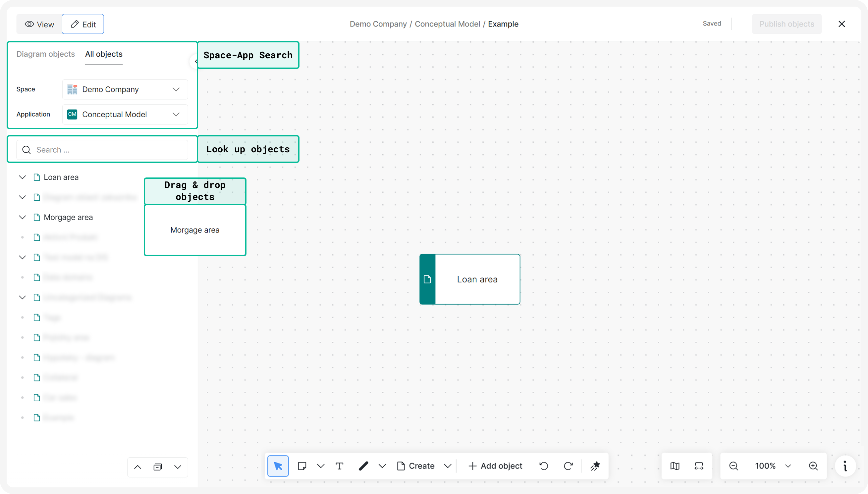The image size is (868, 494).
Task: Zoom out the canvas
Action: (x=733, y=466)
